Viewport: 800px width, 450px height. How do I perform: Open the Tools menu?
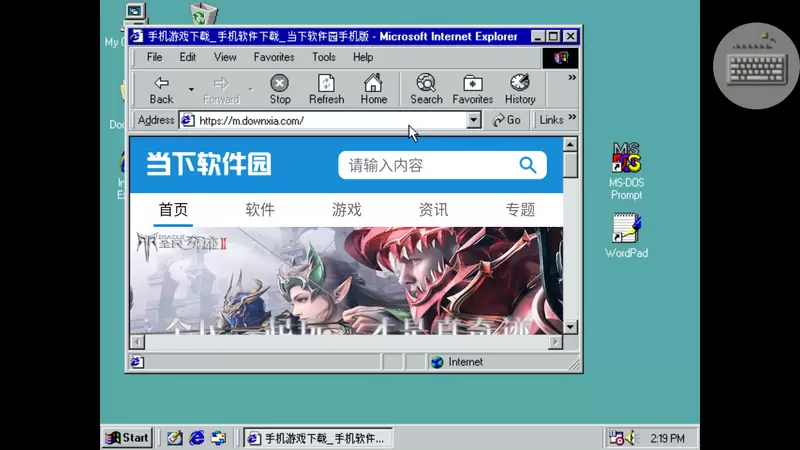[323, 57]
